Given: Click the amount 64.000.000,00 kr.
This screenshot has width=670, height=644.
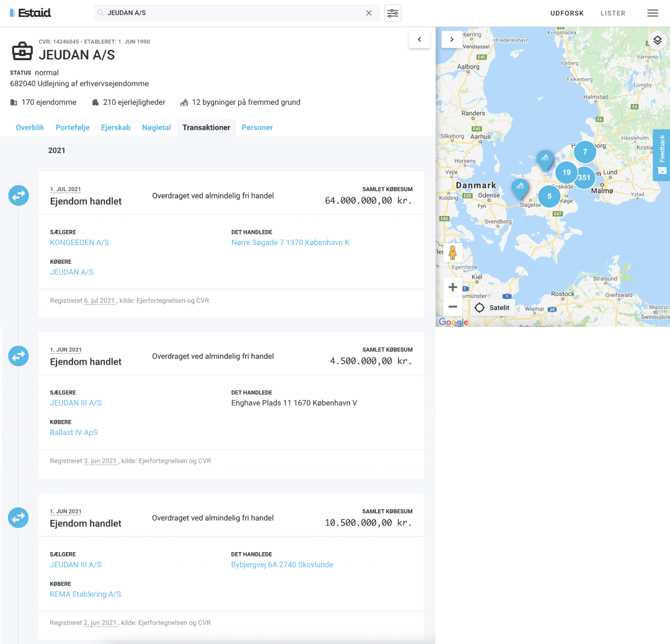Looking at the screenshot, I should pyautogui.click(x=368, y=200).
